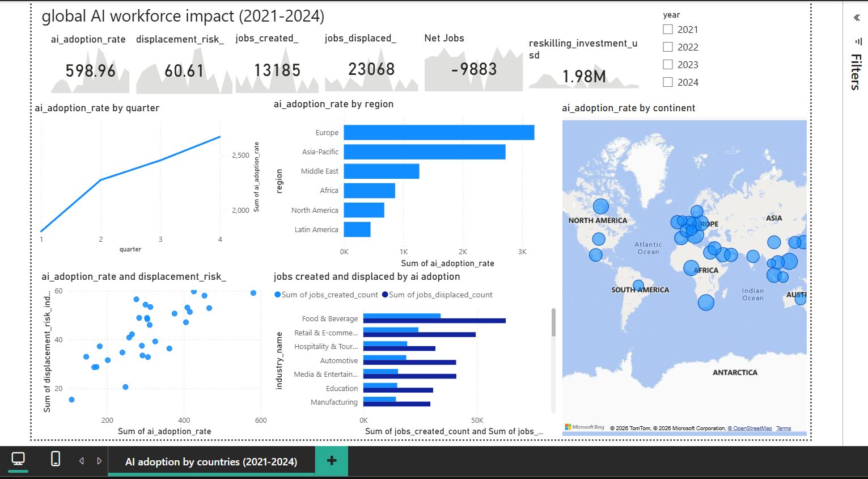Viewport: 868px width, 479px height.
Task: Click the Sum of jobs_displaced_count legend swatch
Action: click(x=385, y=295)
